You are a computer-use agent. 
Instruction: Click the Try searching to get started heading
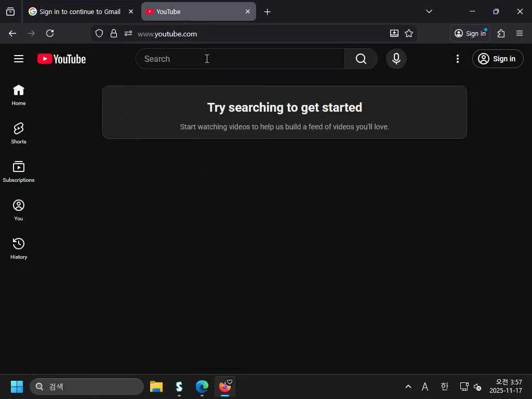[285, 108]
